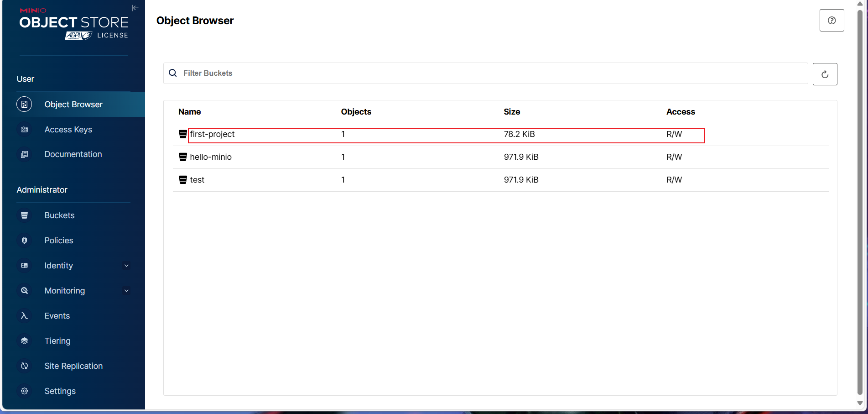Refresh the bucket list

click(825, 74)
